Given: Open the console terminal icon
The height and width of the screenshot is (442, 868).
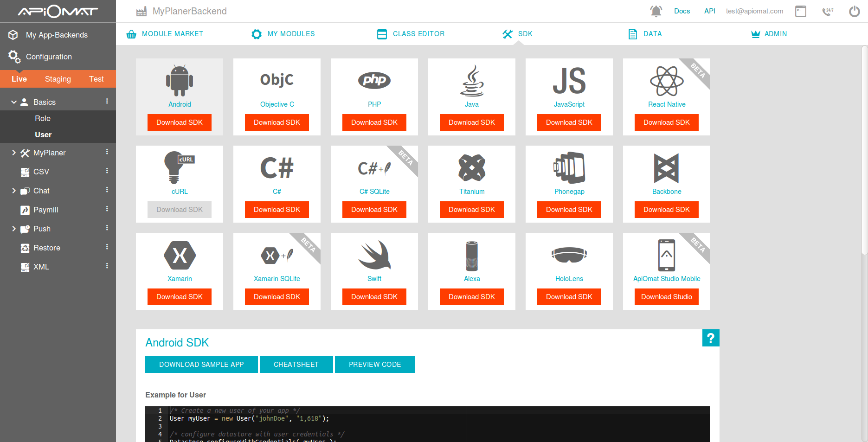Looking at the screenshot, I should pyautogui.click(x=801, y=11).
